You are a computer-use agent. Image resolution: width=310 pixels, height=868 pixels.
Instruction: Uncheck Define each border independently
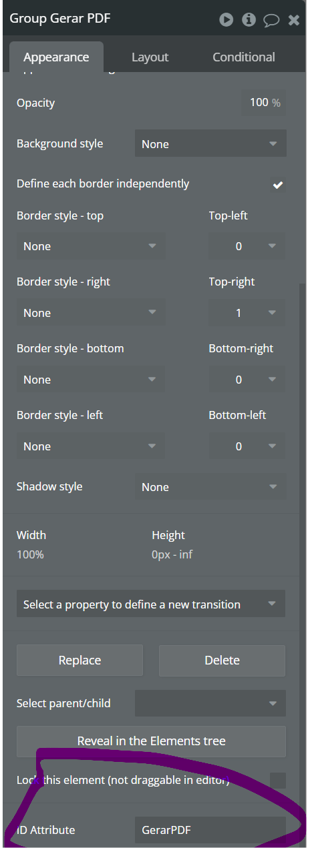[278, 185]
